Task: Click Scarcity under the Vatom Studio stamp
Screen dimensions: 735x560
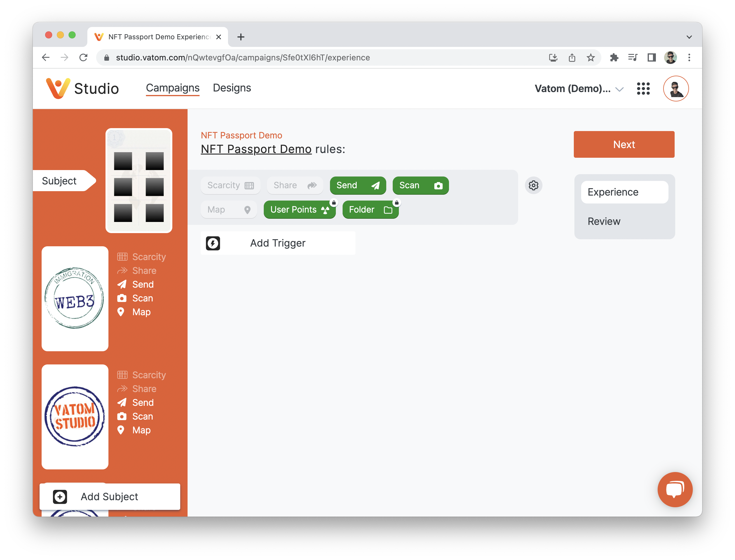Action: point(142,375)
